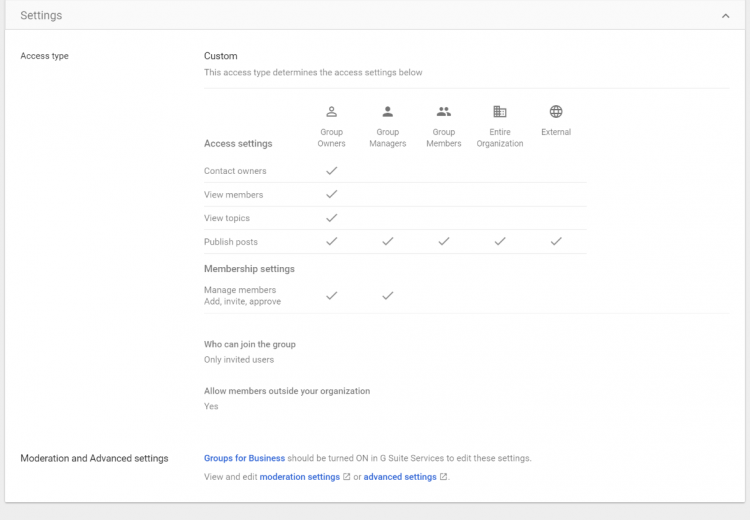Click the Entire Organization building icon
The image size is (750, 520).
(x=500, y=112)
